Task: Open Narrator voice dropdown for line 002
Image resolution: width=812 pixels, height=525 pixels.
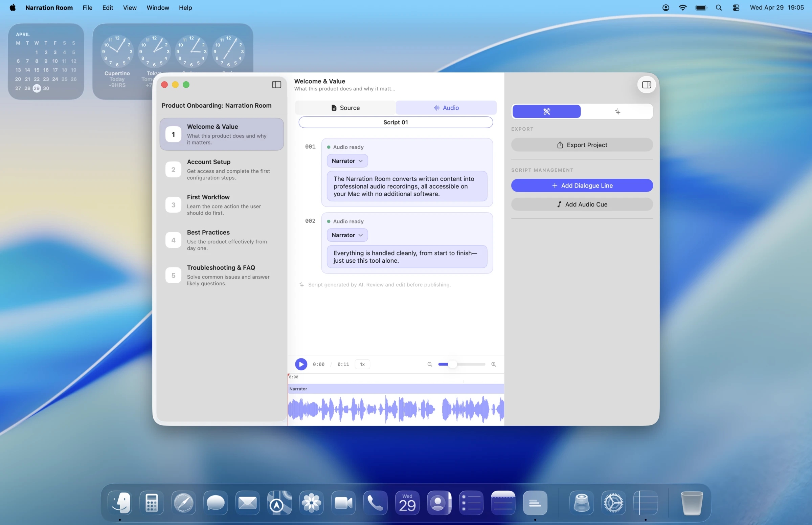Action: (347, 235)
